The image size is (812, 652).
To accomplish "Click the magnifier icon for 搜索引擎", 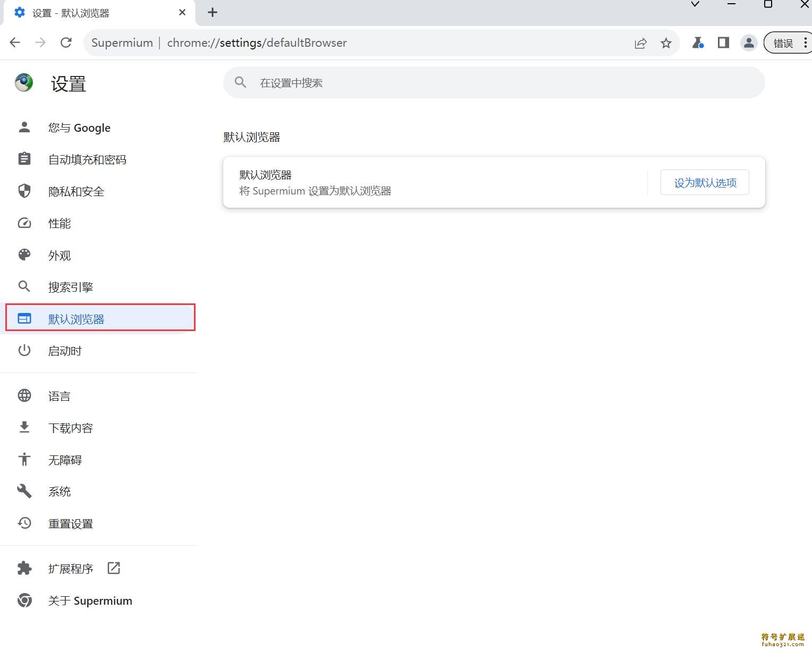I will [24, 286].
